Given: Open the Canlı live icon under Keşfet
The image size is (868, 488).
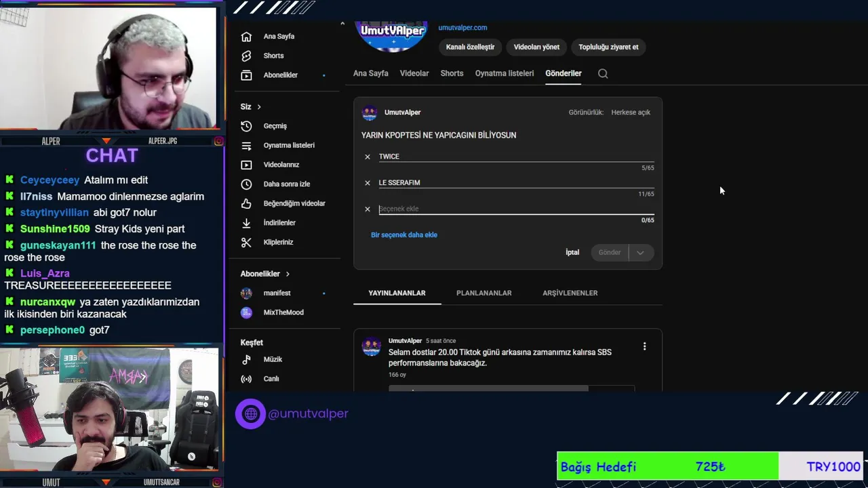Looking at the screenshot, I should 246,379.
